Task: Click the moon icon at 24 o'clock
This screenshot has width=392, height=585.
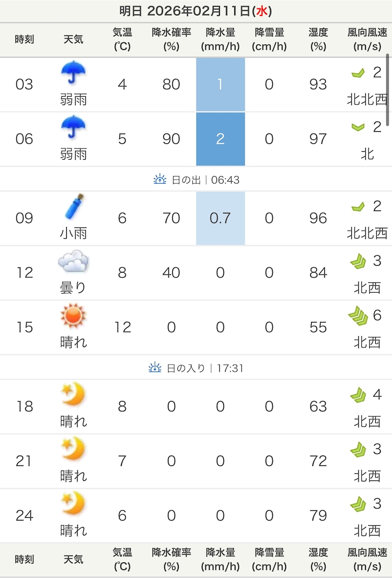Action: 73,504
